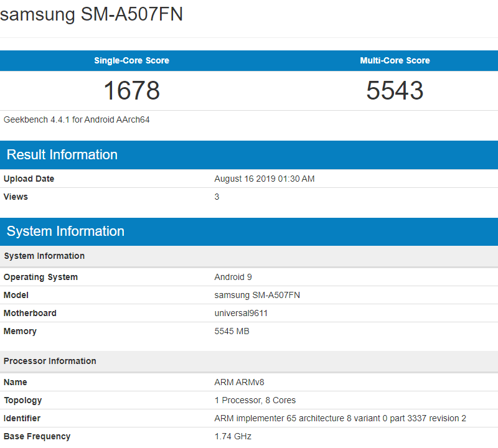Click the universal9611 motherboard value
This screenshot has width=498, height=448.
pos(241,313)
